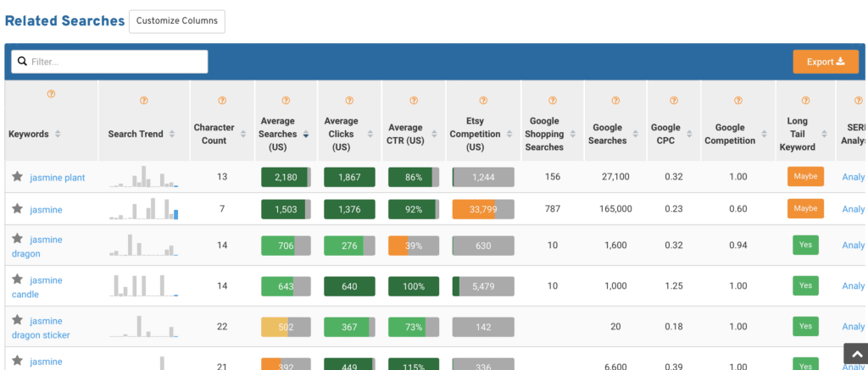Star the jasmine dragon sticker keyword
Screen dimensions: 868x370
(18, 320)
